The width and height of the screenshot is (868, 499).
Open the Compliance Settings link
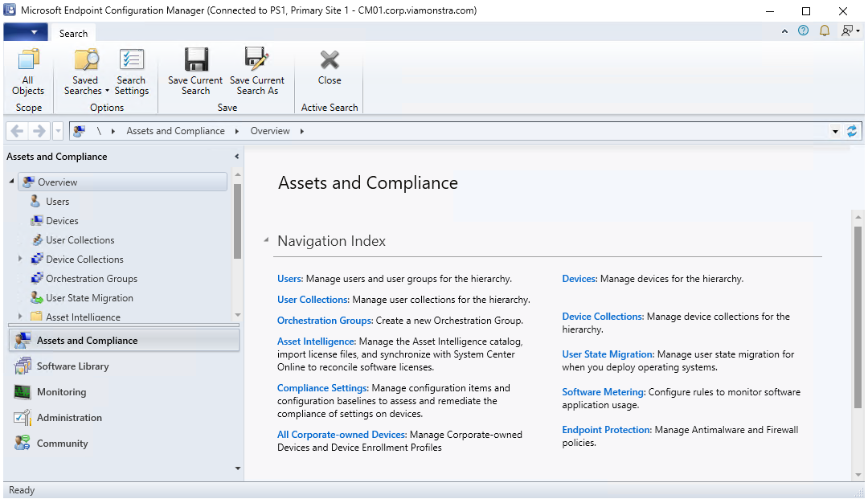pyautogui.click(x=324, y=388)
